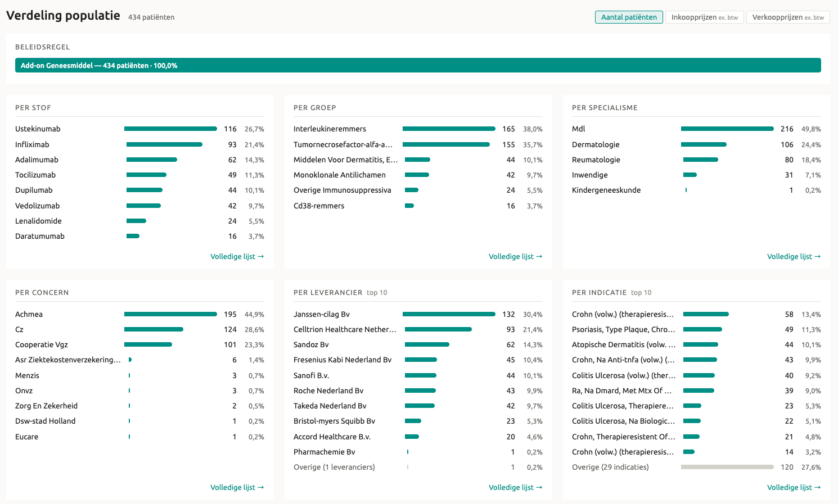Select the Kindergeneeskunde specialism
The image size is (838, 504).
pos(696,190)
